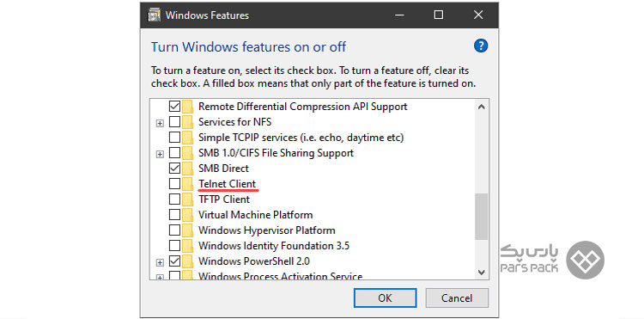
Task: Click folder icon next to SMB Direct
Action: 187,169
